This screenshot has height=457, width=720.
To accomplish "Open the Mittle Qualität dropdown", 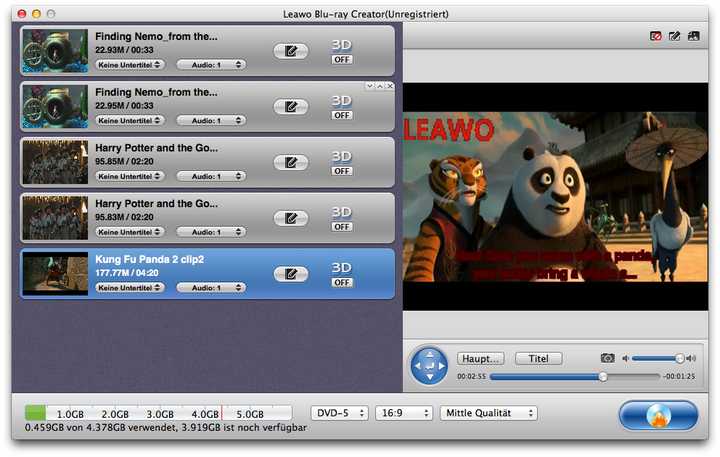I will pos(489,413).
